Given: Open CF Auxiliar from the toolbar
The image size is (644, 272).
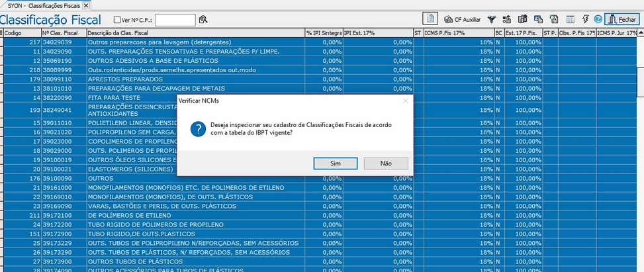Looking at the screenshot, I should click(463, 20).
